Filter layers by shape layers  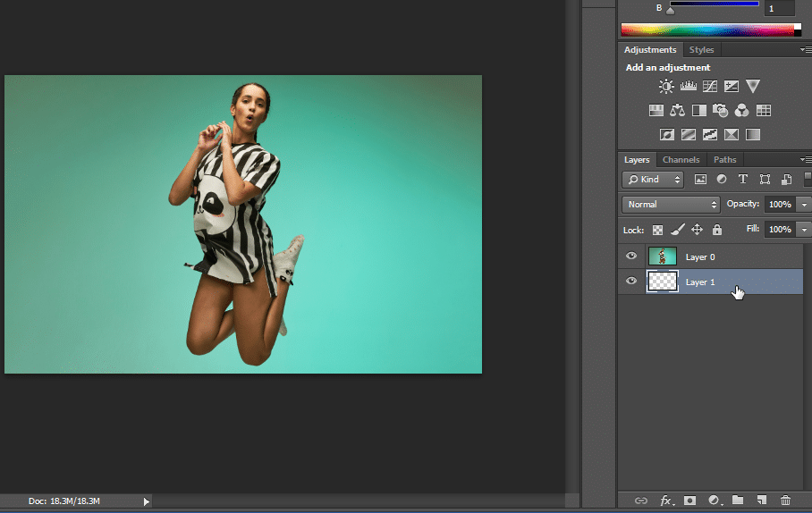pos(765,179)
